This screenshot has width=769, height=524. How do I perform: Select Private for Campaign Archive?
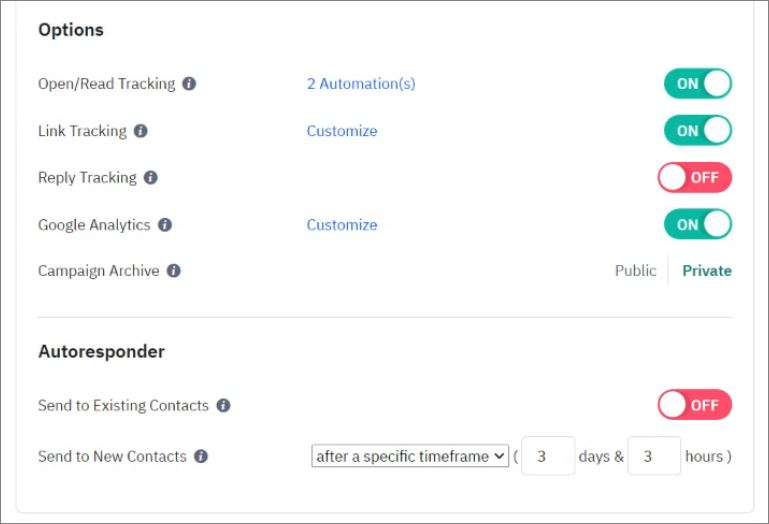(x=707, y=271)
